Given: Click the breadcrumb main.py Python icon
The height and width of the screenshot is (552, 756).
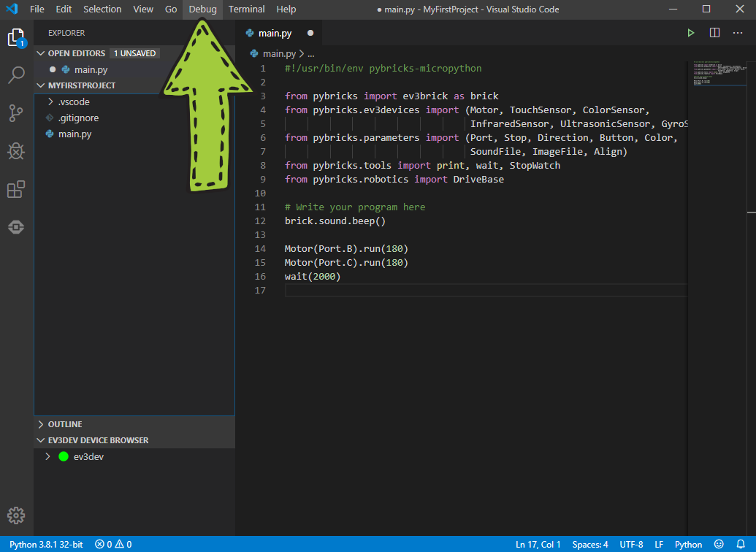Looking at the screenshot, I should [x=254, y=53].
